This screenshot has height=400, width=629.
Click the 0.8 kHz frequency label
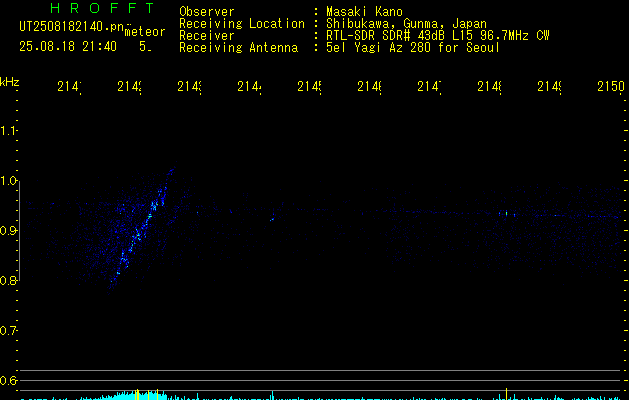[x=8, y=280]
